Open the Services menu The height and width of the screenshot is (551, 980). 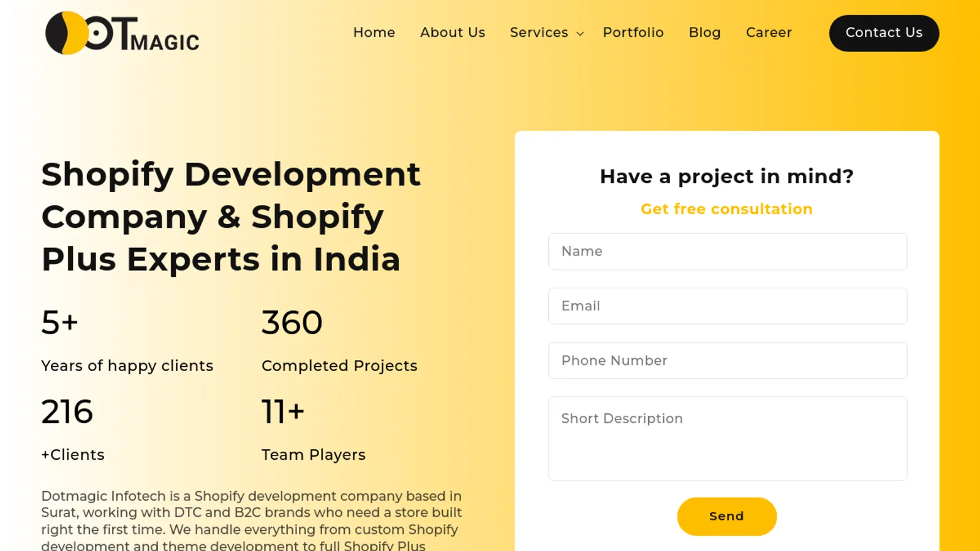click(539, 32)
